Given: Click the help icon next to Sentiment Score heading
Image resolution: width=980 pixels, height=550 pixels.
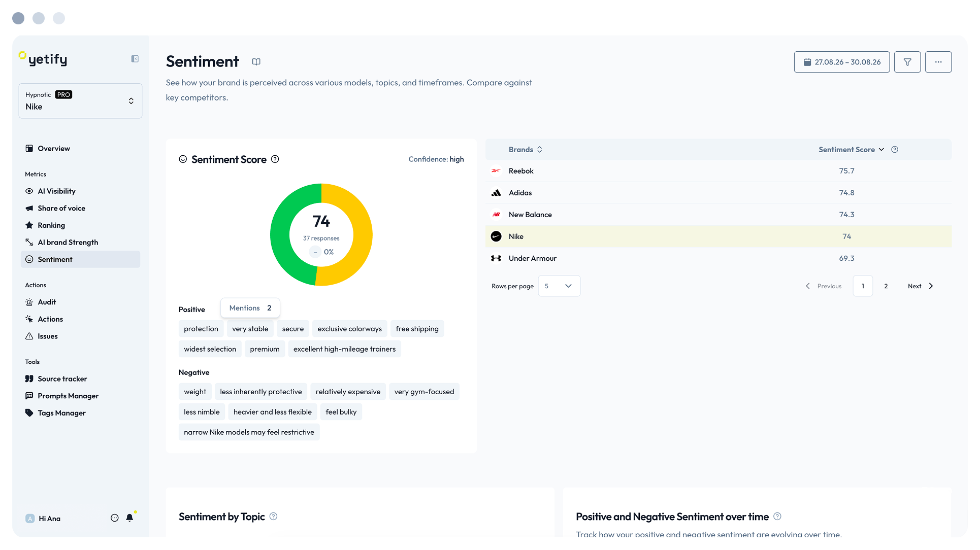Looking at the screenshot, I should tap(275, 159).
